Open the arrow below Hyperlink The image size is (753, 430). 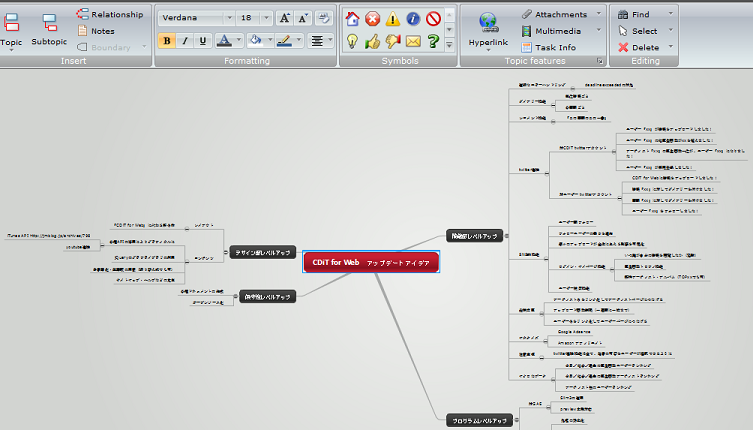(488, 50)
